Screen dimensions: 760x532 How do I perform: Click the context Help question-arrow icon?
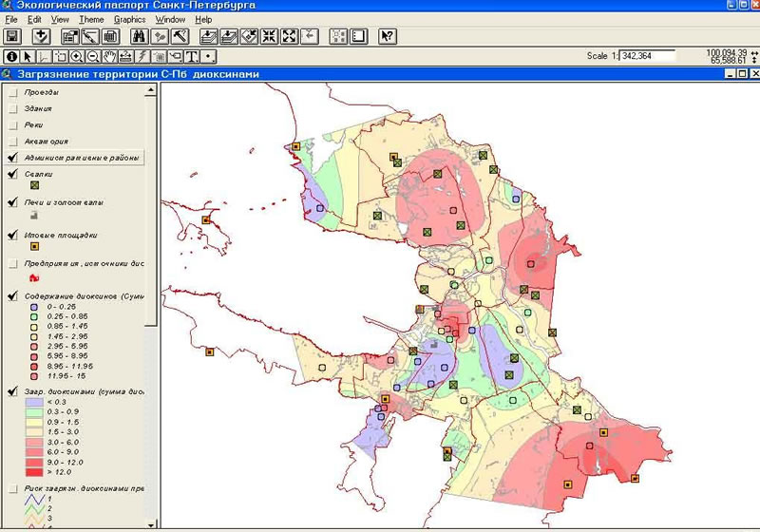(x=387, y=37)
